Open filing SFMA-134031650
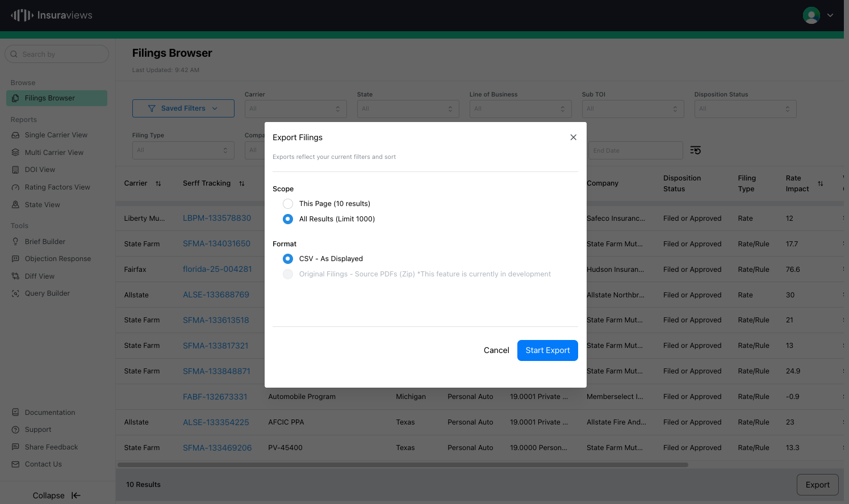849x504 pixels. click(x=216, y=243)
